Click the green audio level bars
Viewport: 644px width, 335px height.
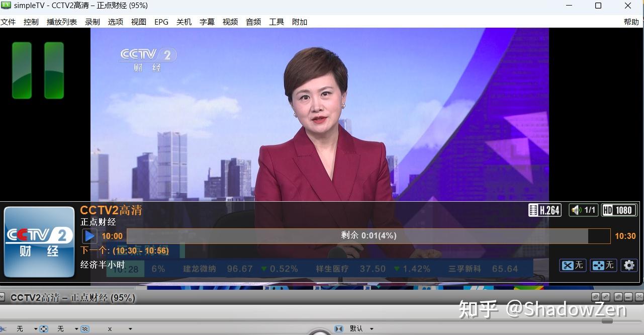coord(38,70)
